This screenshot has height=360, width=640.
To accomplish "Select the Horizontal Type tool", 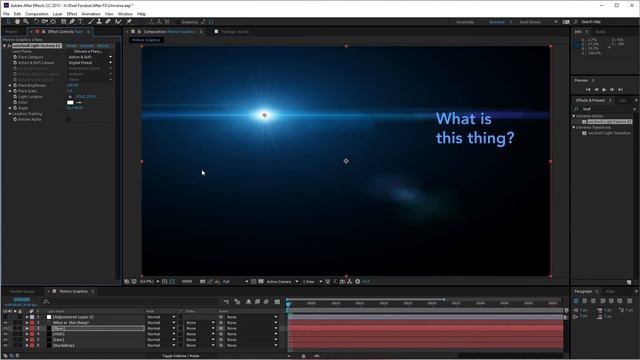I will pos(80,22).
